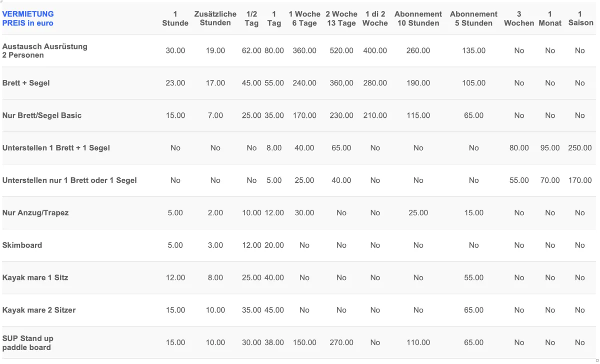Click the VERMIETUNG PREIS in euro heading

[28, 18]
